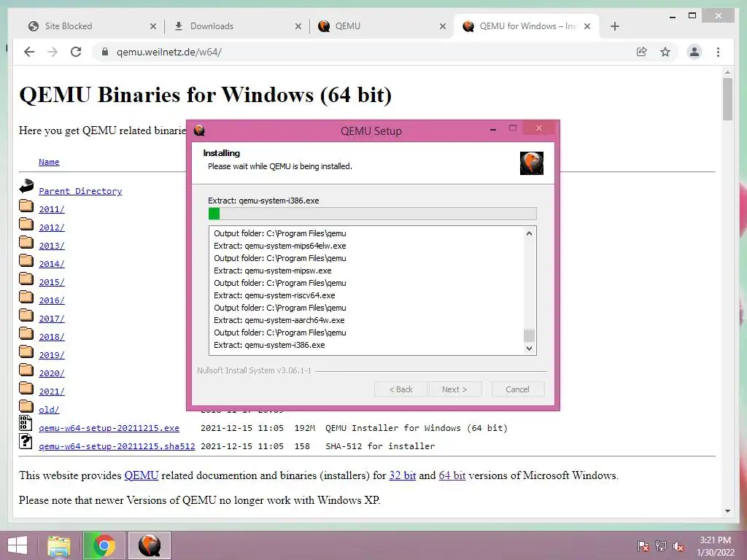Click the address bar URL
The width and height of the screenshot is (747, 560).
click(169, 52)
